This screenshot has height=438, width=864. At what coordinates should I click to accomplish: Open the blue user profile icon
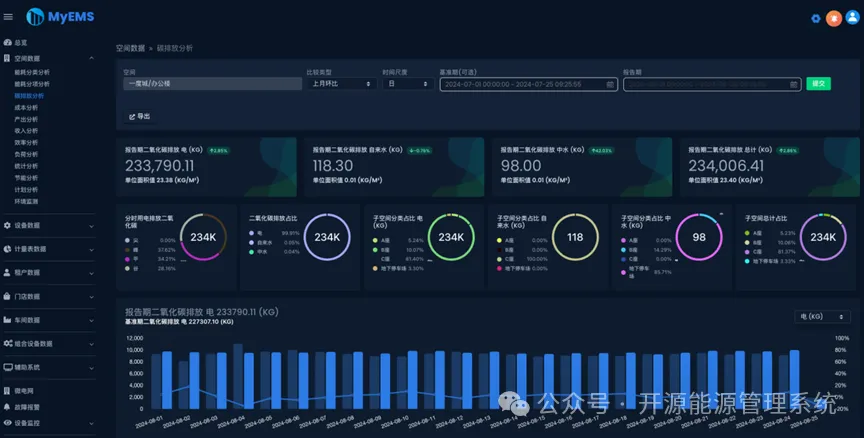[852, 18]
